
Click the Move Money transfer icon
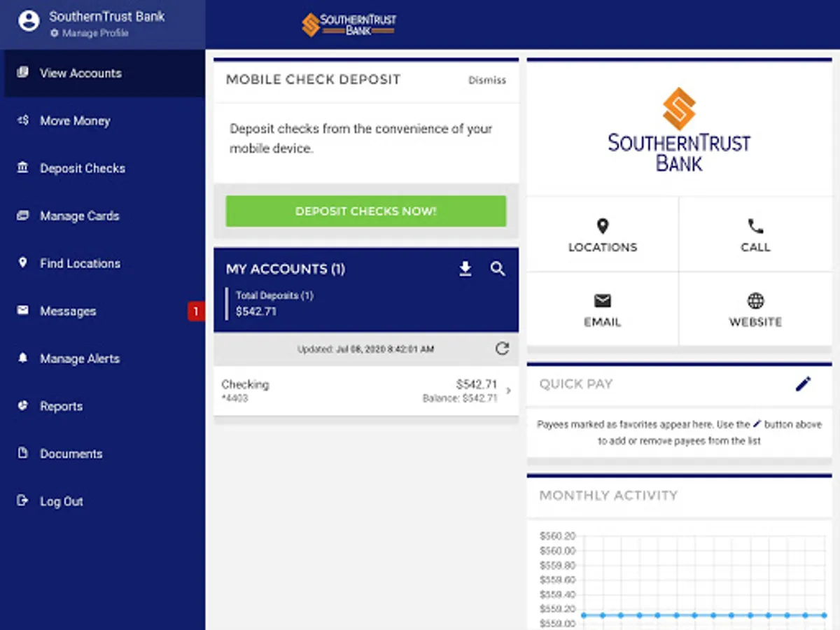coord(23,120)
